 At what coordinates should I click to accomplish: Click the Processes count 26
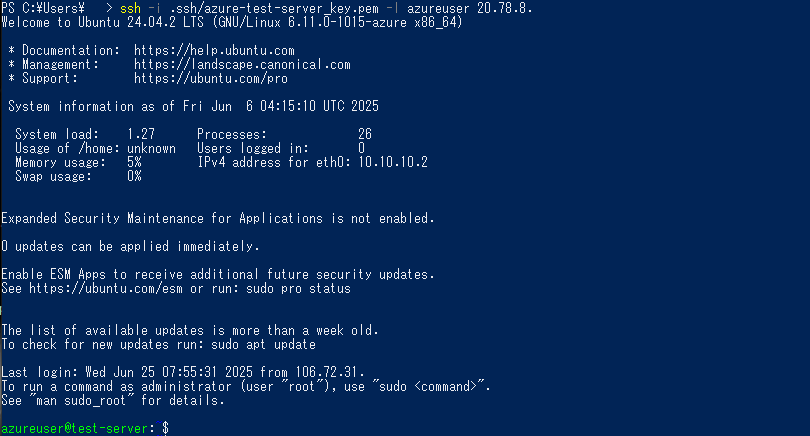365,134
